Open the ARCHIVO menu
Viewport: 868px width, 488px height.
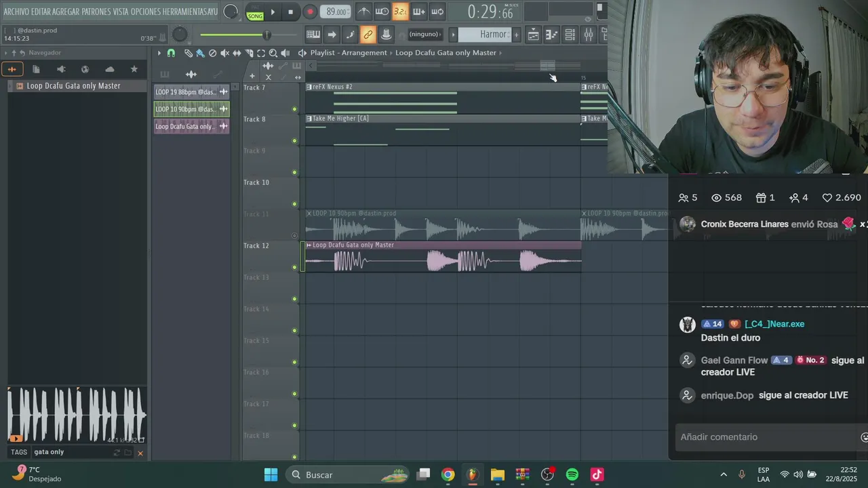(16, 12)
